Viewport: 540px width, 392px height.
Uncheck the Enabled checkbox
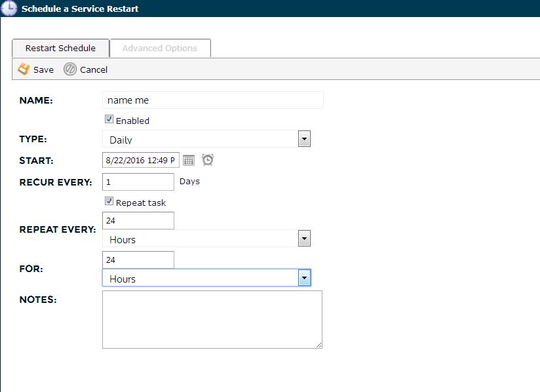[109, 119]
